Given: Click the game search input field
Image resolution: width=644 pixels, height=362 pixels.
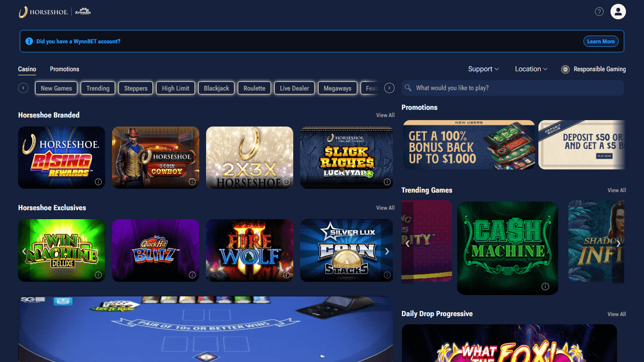Looking at the screenshot, I should click(513, 88).
